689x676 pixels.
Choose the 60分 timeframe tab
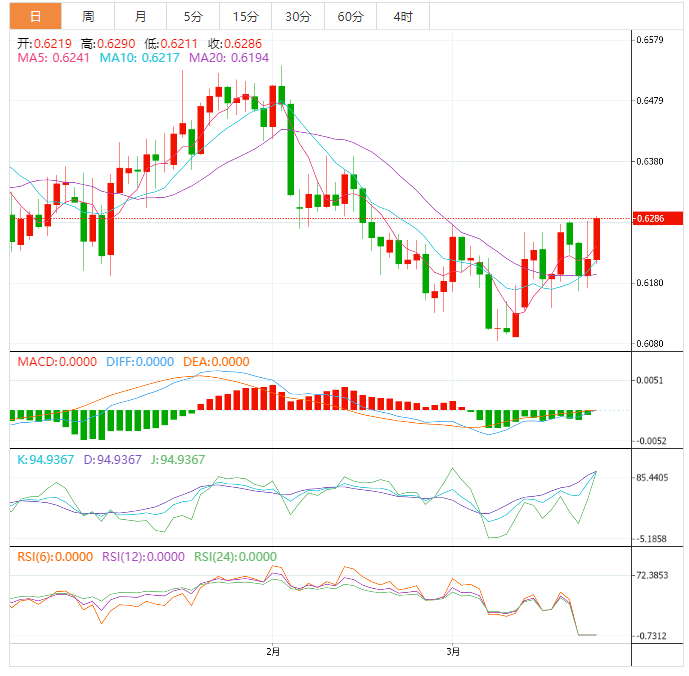(350, 16)
